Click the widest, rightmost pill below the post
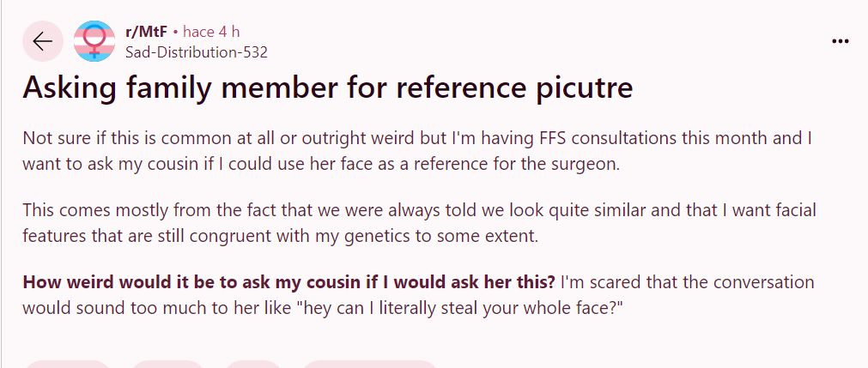The width and height of the screenshot is (868, 368). (x=369, y=365)
